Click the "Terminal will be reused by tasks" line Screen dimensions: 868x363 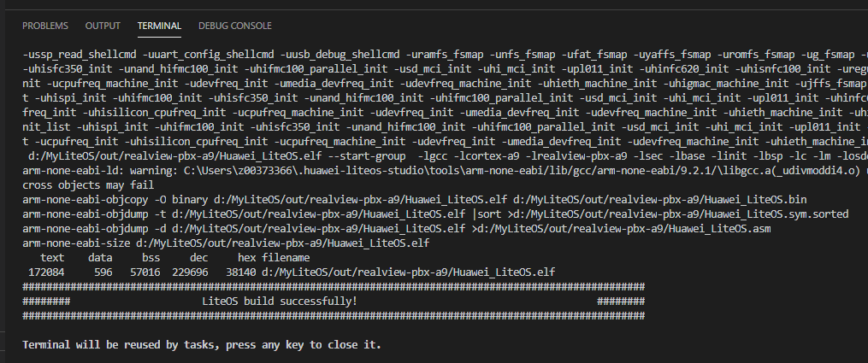(x=202, y=345)
